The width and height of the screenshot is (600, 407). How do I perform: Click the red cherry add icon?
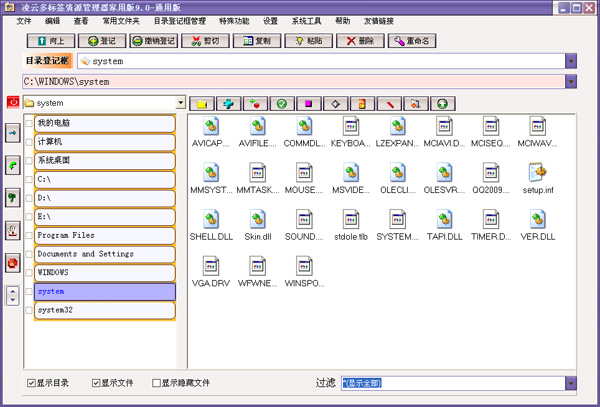[x=255, y=104]
